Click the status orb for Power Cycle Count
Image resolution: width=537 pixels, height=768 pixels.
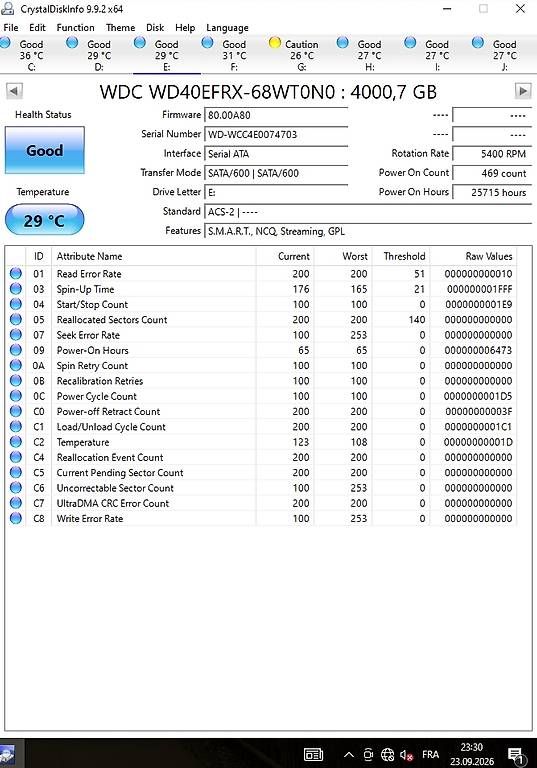tap(16, 396)
